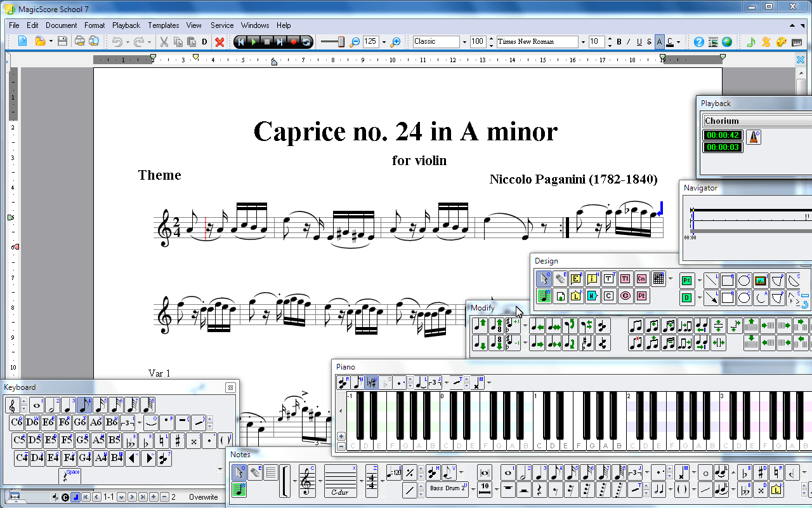Open the Templates menu
Screen dimensions: 812x508
click(x=163, y=25)
